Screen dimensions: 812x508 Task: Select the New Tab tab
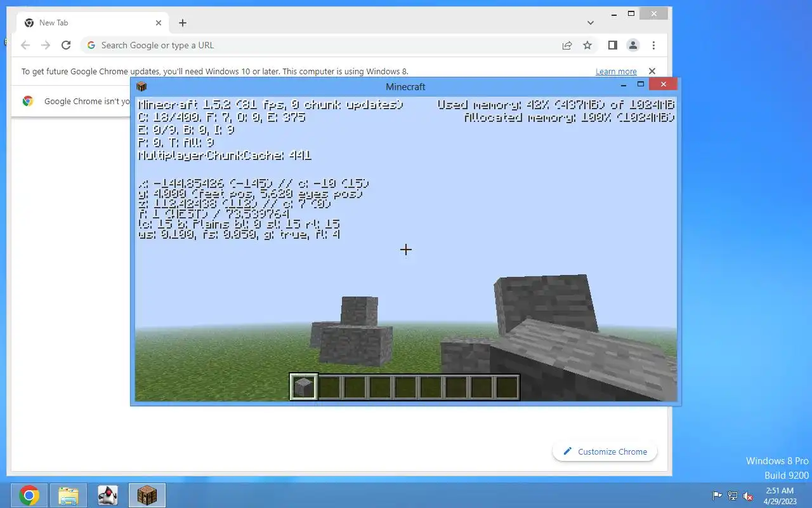point(92,23)
